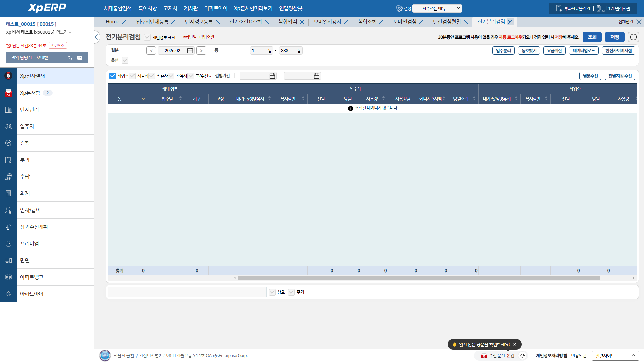
Task: Toggle the 개인정보 표시 checkbox
Action: [x=147, y=37]
